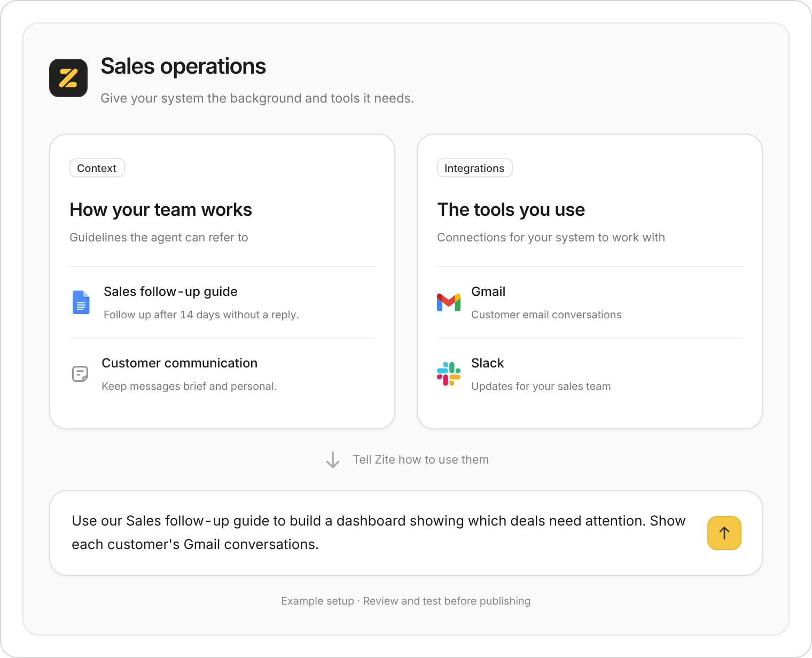The width and height of the screenshot is (812, 658).
Task: Click 'Keep messages brief and personal' text
Action: (x=189, y=386)
